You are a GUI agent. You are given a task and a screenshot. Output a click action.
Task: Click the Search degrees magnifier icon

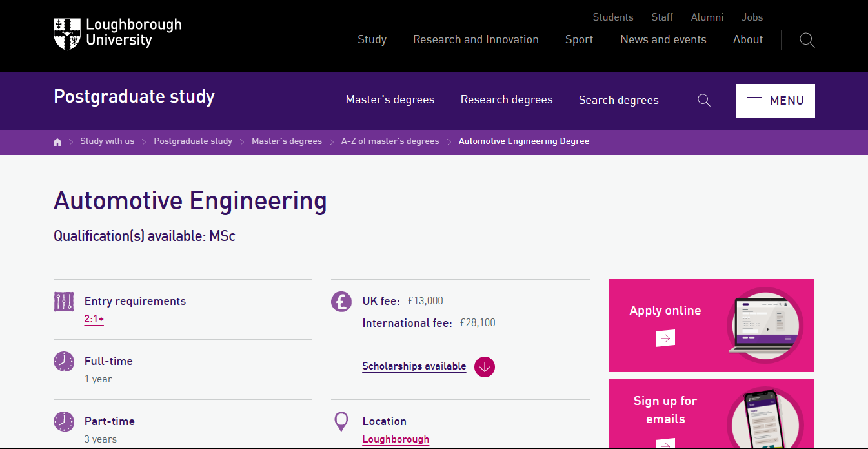(x=703, y=100)
